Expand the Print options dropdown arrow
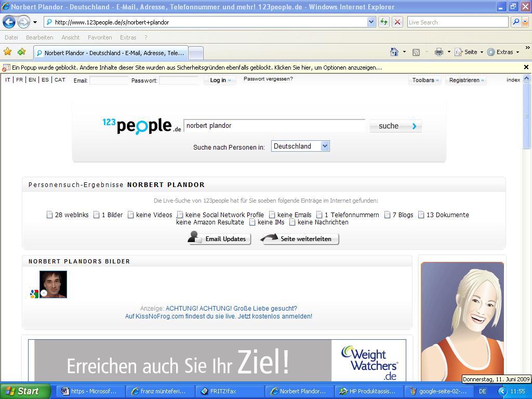 (x=449, y=52)
